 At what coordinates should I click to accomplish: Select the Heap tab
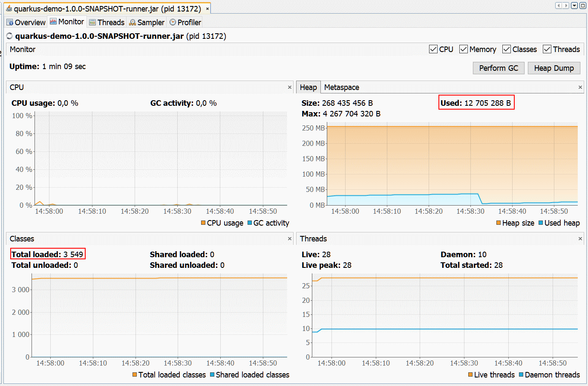point(308,87)
